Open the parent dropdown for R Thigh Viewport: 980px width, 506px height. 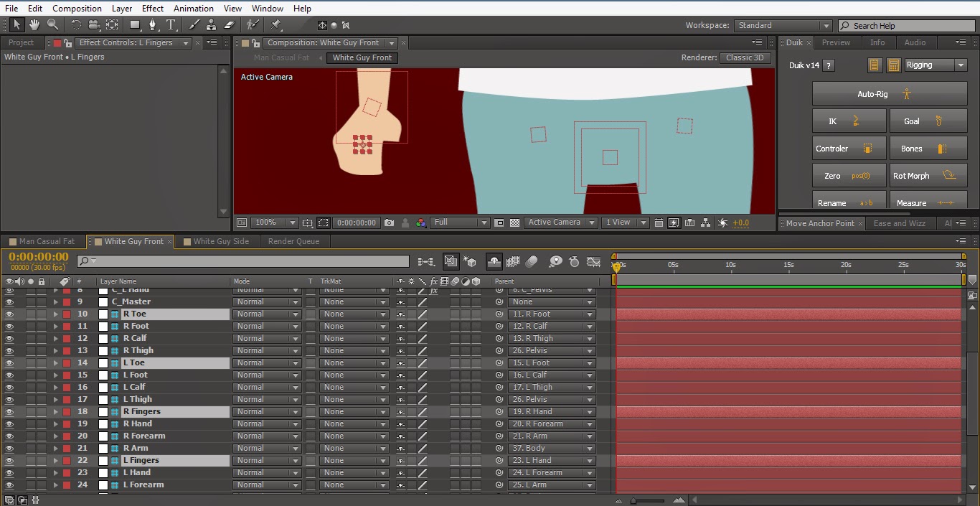(588, 350)
